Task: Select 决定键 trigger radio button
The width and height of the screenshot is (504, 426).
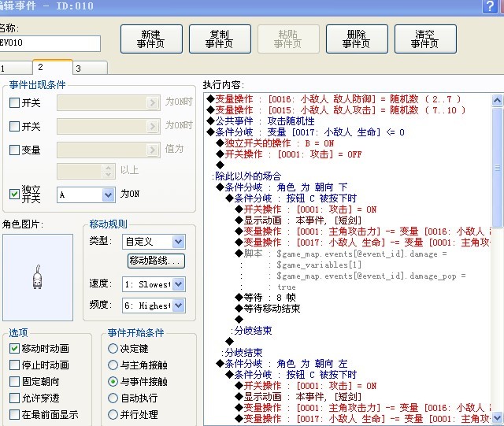Action: point(113,349)
